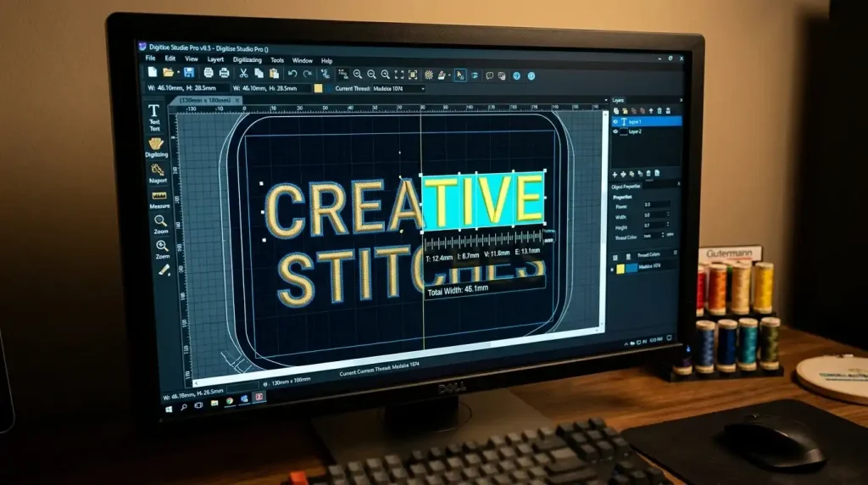Click the highlighted TIVE letters on canvas
Screen dimensions: 868x485
[x=482, y=200]
